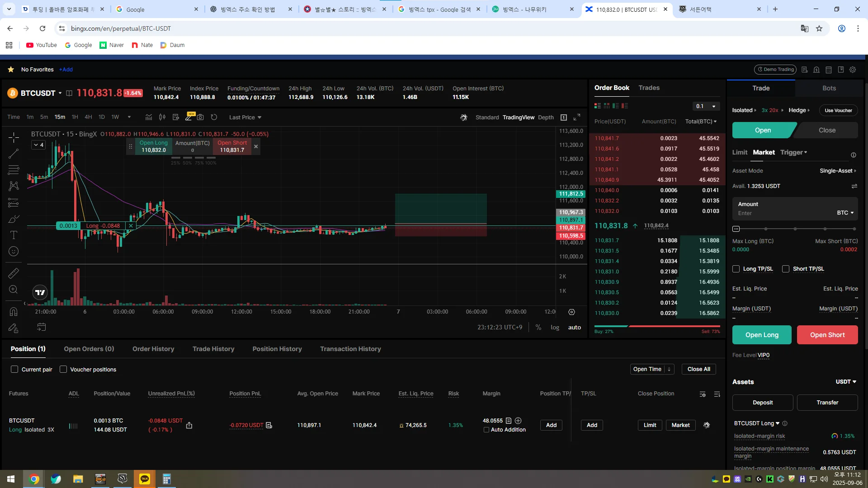Click the order amount percentage slider
This screenshot has width=868, height=488.
click(x=795, y=229)
